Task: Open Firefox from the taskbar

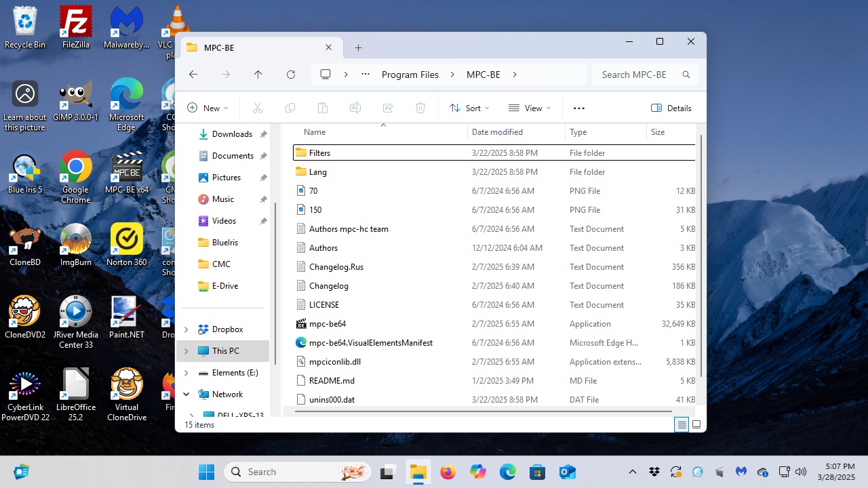Action: [x=448, y=472]
